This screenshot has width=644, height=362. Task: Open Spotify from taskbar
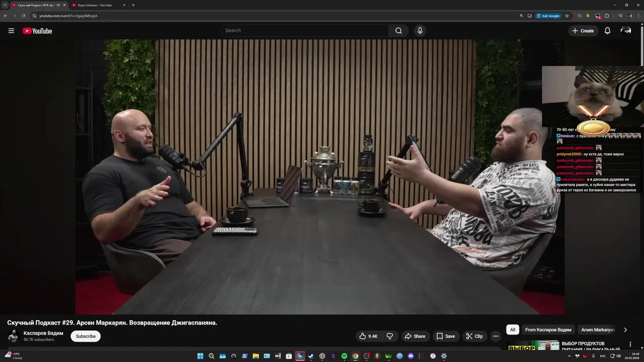pyautogui.click(x=344, y=356)
